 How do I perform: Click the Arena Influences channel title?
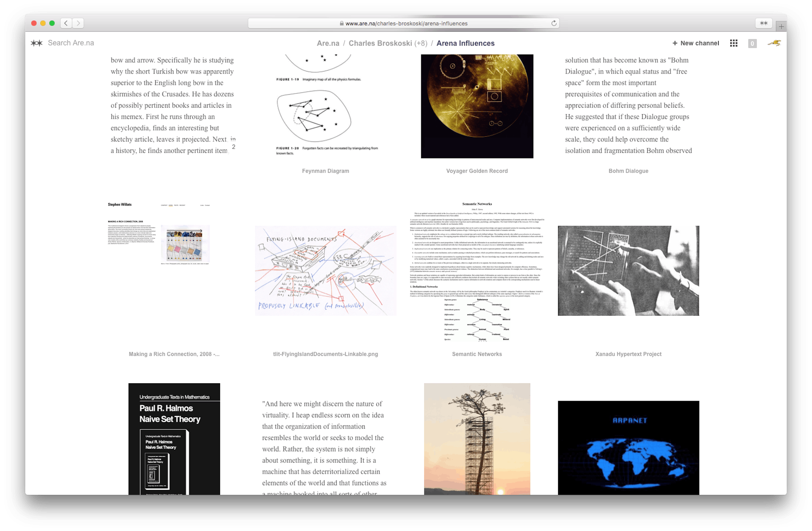pos(466,43)
